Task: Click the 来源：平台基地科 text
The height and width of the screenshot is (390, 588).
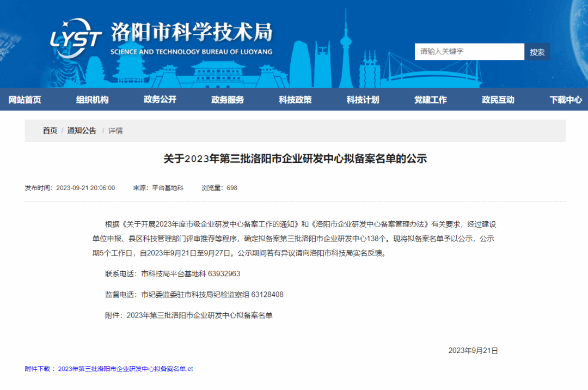Action: [158, 188]
